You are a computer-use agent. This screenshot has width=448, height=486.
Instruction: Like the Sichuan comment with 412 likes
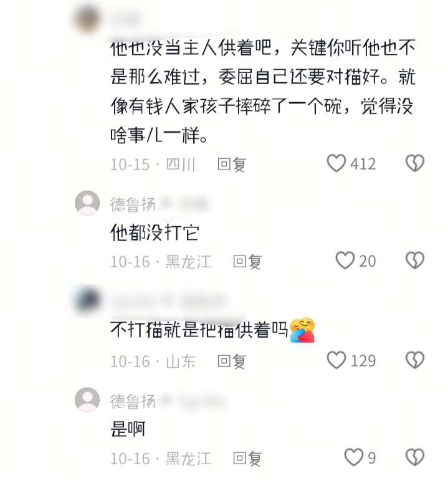point(336,163)
